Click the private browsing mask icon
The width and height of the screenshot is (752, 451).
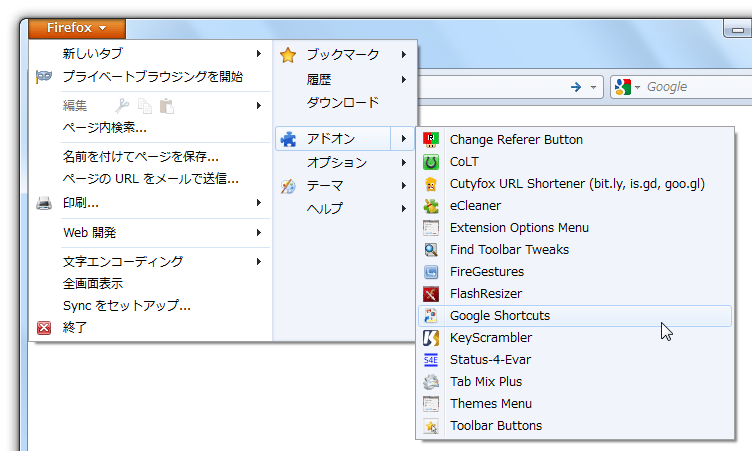pos(44,76)
